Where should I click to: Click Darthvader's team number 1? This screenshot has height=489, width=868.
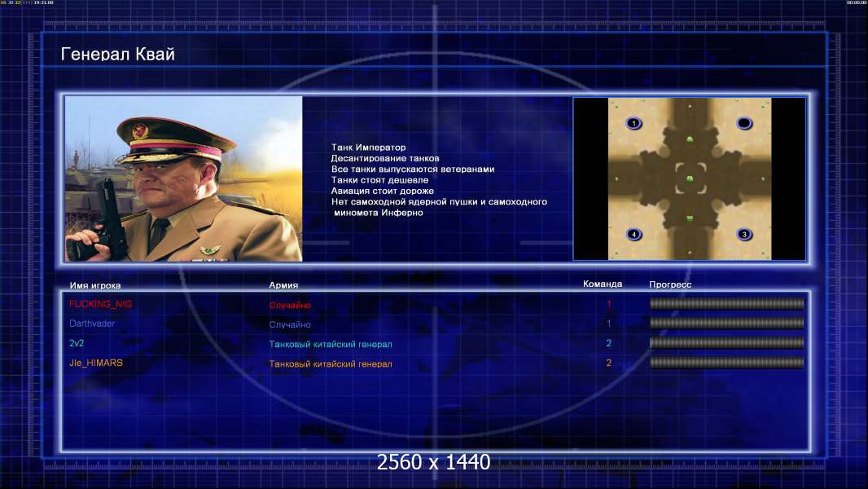point(608,324)
